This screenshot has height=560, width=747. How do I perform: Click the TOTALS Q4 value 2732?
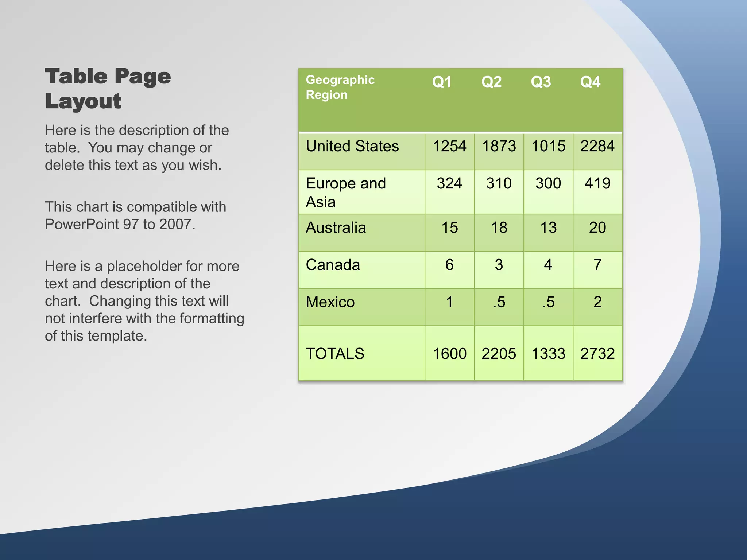coord(597,354)
